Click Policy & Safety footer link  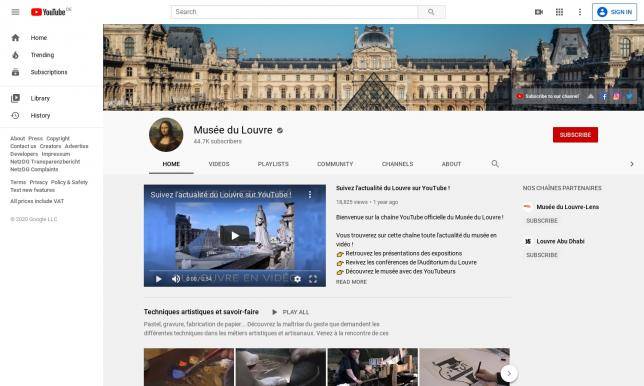point(69,182)
